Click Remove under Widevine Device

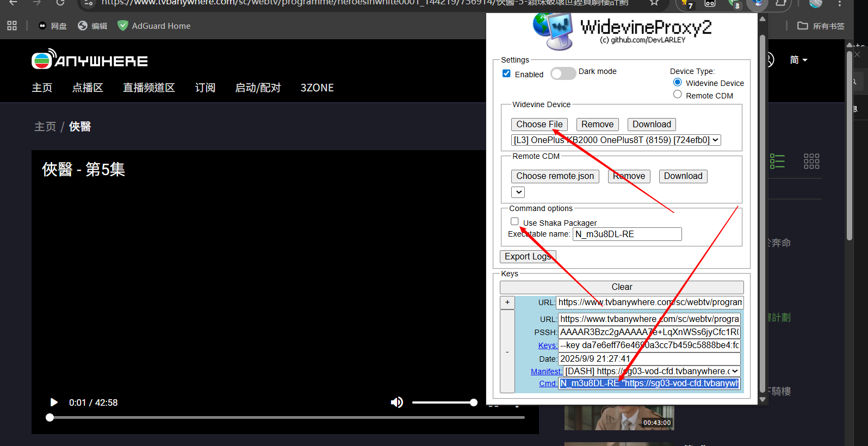(x=597, y=125)
